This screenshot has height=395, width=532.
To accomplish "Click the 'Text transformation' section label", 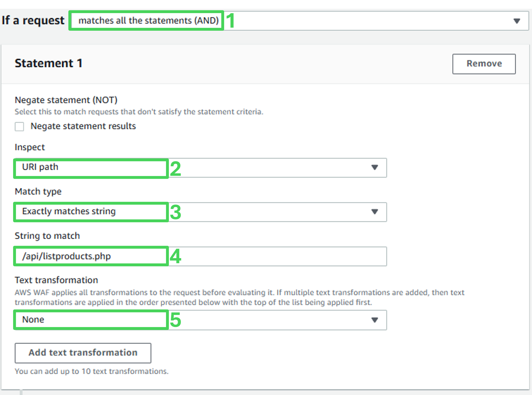I will (x=56, y=280).
